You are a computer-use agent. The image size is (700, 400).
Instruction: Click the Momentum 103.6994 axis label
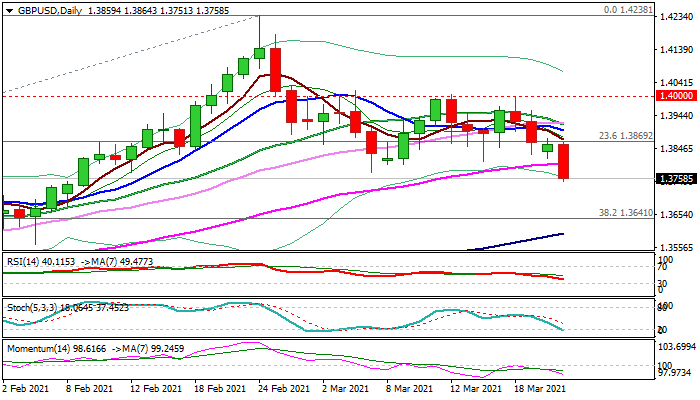click(x=675, y=345)
